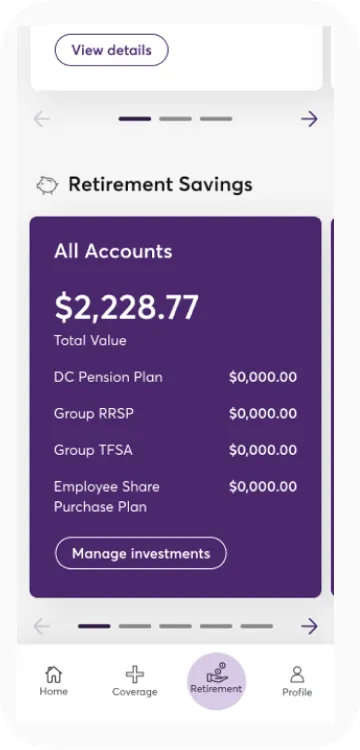Select second page indicator in upper carousel
This screenshot has height=750, width=360.
point(175,119)
